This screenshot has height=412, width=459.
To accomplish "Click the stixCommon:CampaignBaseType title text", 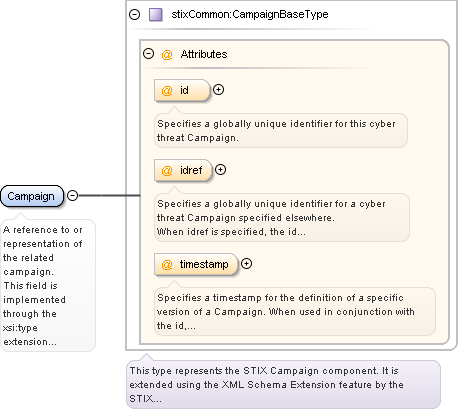I will pos(250,14).
